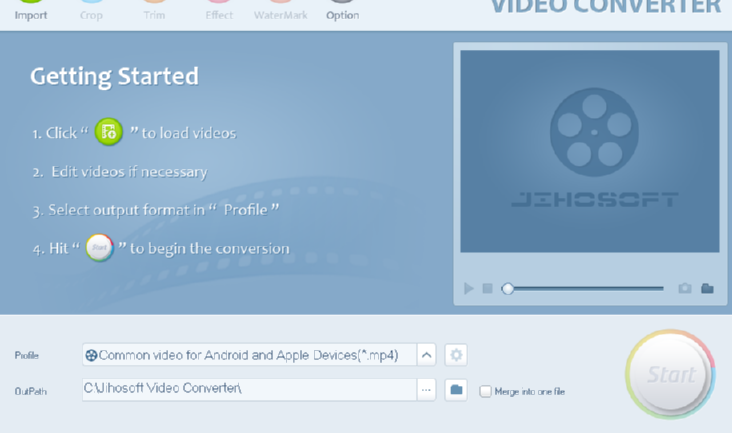
Task: Enable Merge into one file checkbox
Action: point(486,391)
